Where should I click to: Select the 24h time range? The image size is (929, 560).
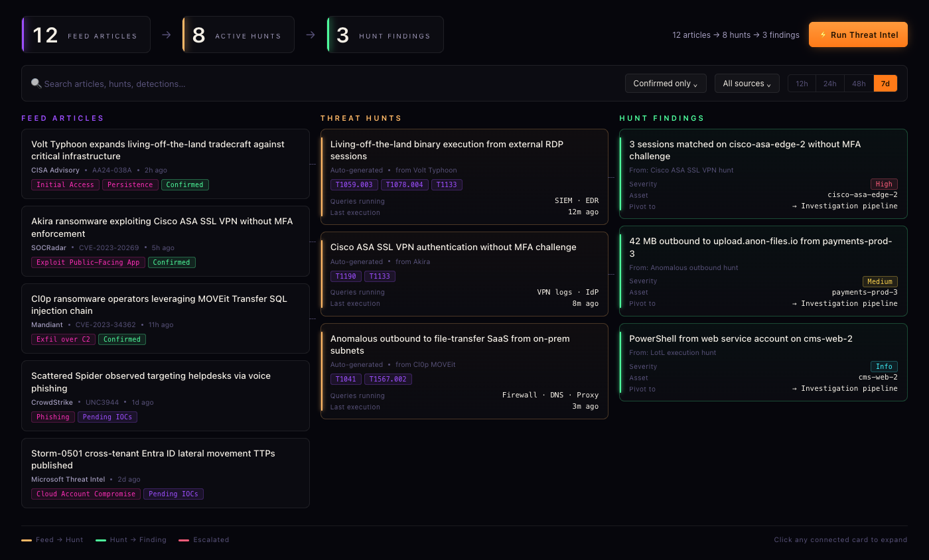(830, 84)
